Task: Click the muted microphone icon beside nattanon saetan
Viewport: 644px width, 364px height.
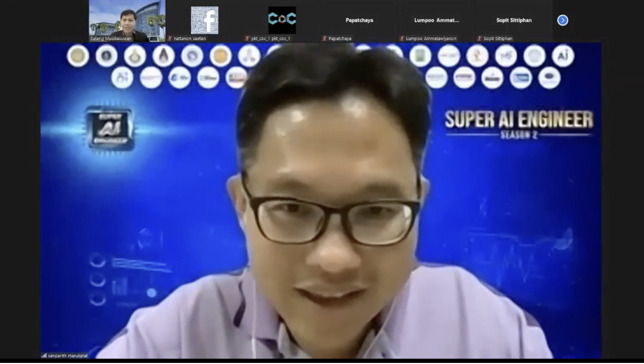Action: pyautogui.click(x=169, y=38)
